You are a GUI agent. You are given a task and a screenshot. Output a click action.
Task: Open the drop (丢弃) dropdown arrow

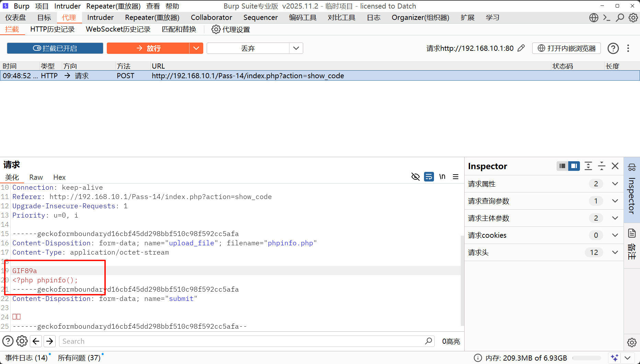tap(296, 48)
